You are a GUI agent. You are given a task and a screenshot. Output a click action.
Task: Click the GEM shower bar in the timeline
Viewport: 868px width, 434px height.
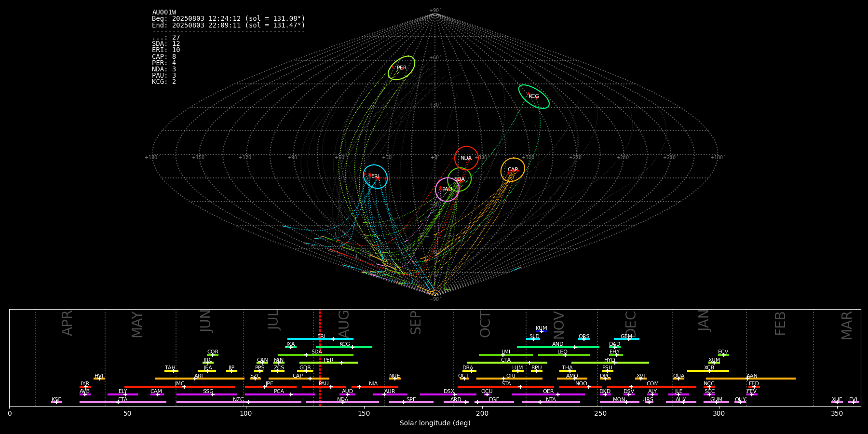pos(626,339)
